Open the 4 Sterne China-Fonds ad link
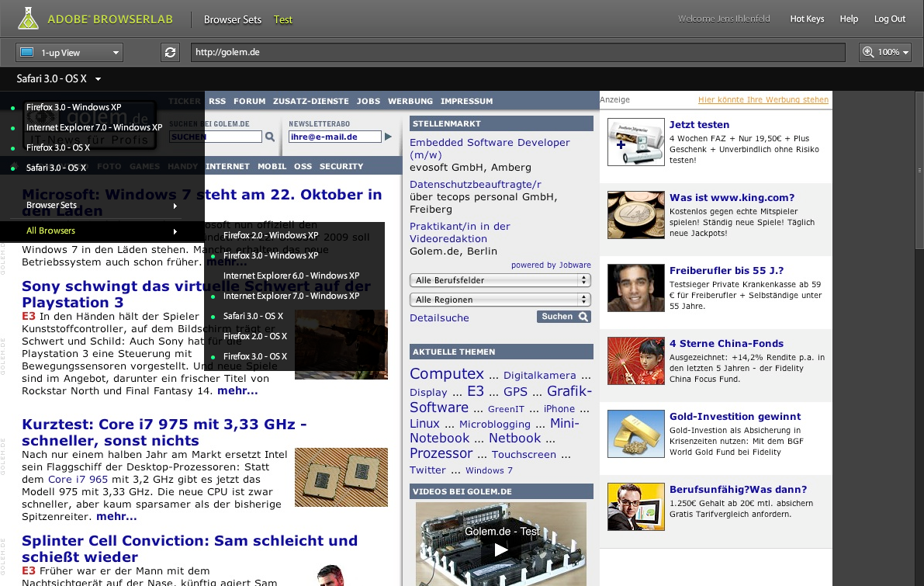This screenshot has height=586, width=924. 726,344
